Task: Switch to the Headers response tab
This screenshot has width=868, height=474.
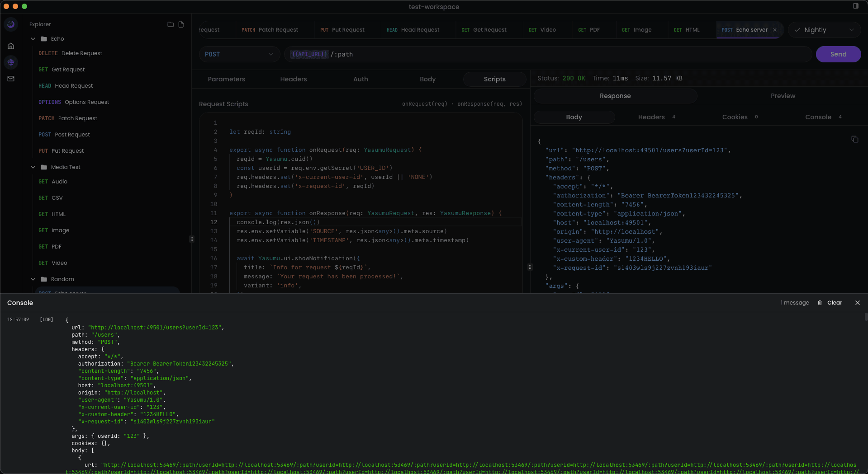Action: (x=651, y=117)
